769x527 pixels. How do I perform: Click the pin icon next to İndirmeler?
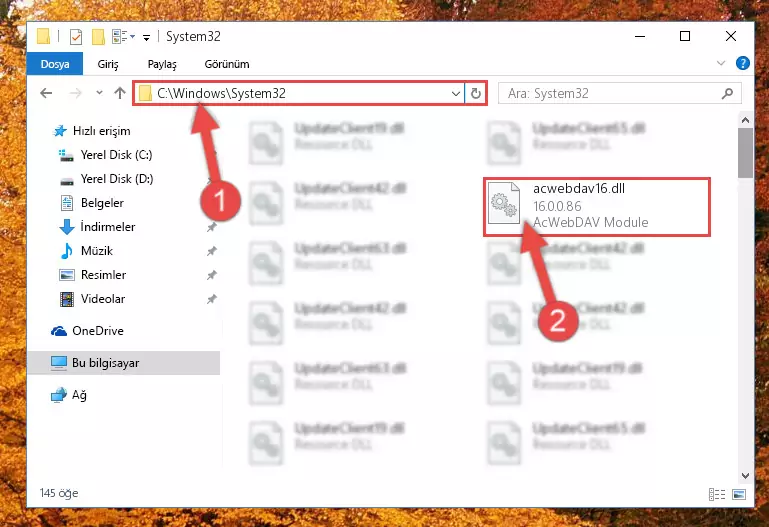pos(211,227)
